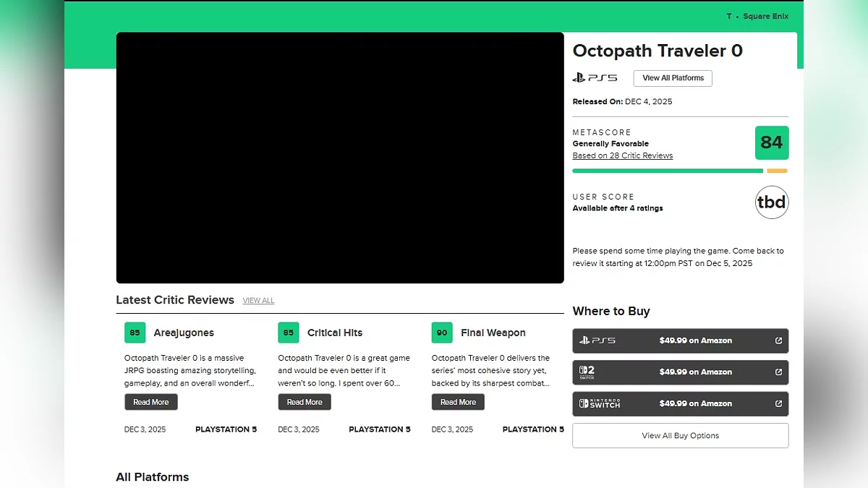Viewport: 868px width, 488px height.
Task: Click the PS5 platform logo under the title
Action: (595, 78)
